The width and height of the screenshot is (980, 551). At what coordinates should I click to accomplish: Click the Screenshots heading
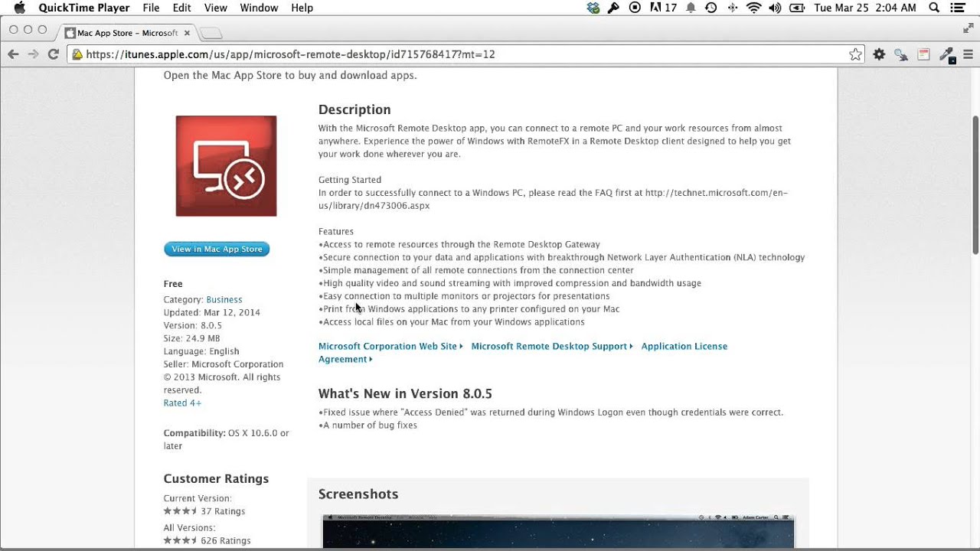pos(358,494)
